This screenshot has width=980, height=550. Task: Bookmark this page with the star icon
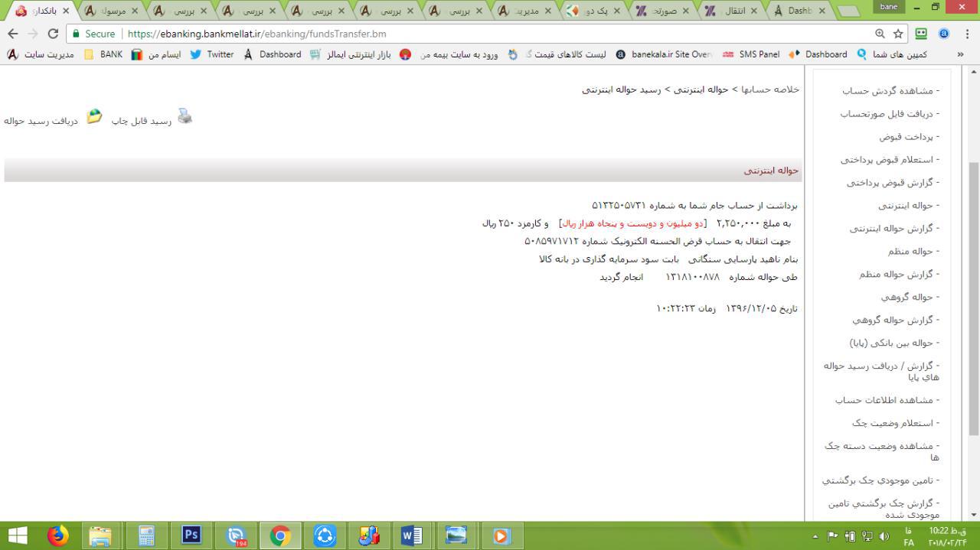point(899,34)
